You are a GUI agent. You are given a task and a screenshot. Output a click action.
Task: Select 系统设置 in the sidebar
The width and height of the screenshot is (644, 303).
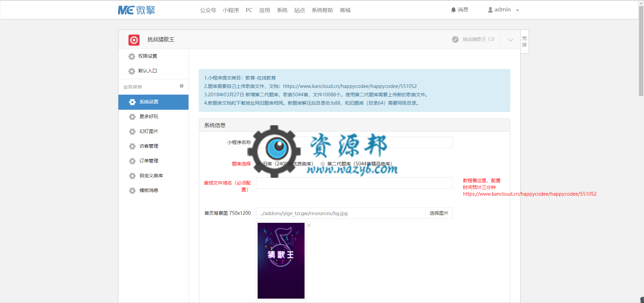[154, 102]
